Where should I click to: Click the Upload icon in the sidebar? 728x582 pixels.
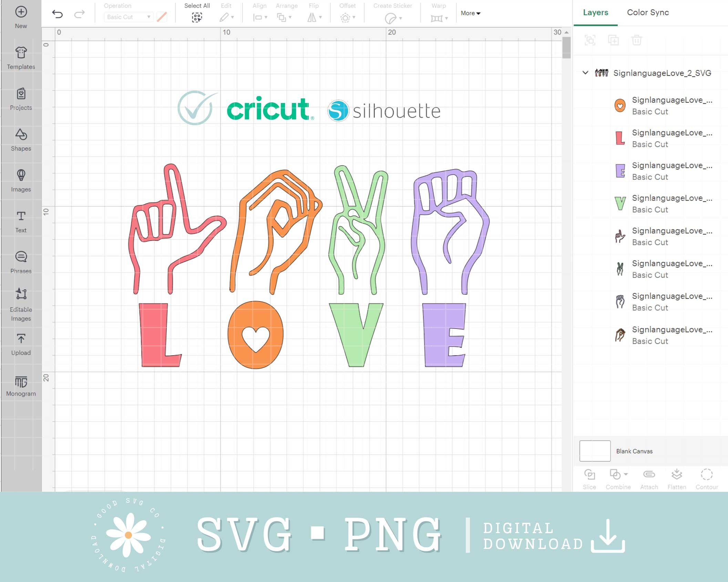21,339
